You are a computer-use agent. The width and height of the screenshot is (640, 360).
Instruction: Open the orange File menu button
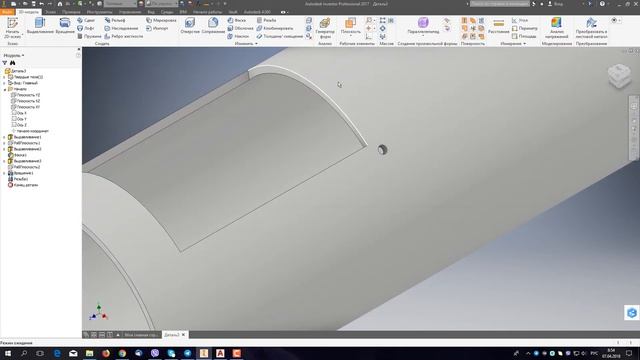click(7, 12)
